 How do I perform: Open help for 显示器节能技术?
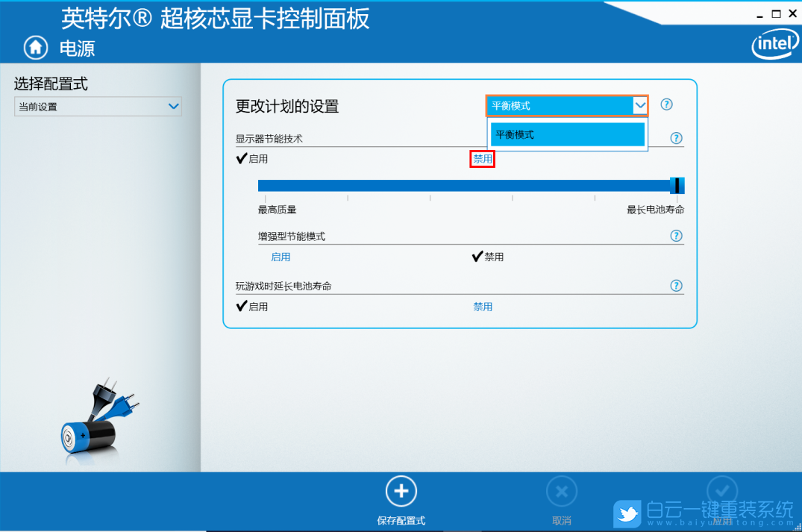676,137
